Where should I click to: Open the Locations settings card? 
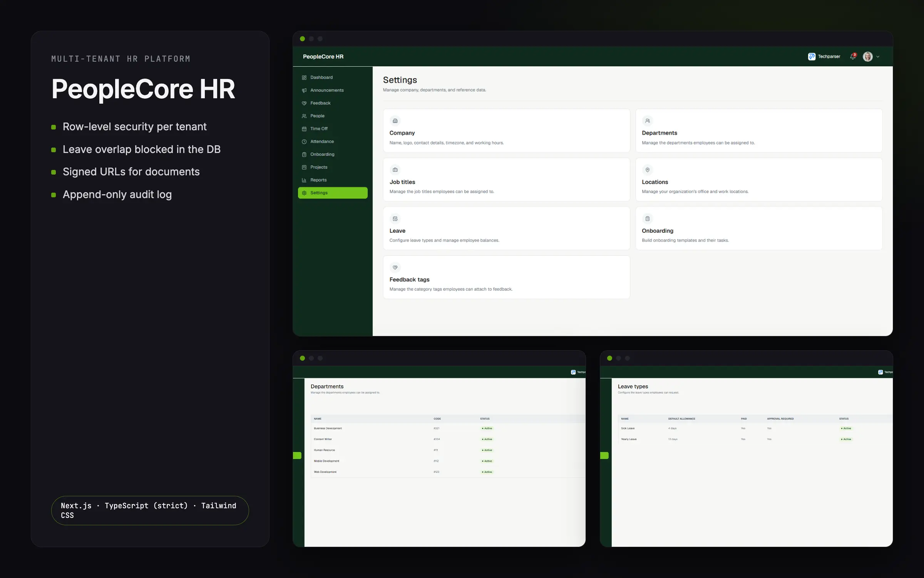pos(759,180)
